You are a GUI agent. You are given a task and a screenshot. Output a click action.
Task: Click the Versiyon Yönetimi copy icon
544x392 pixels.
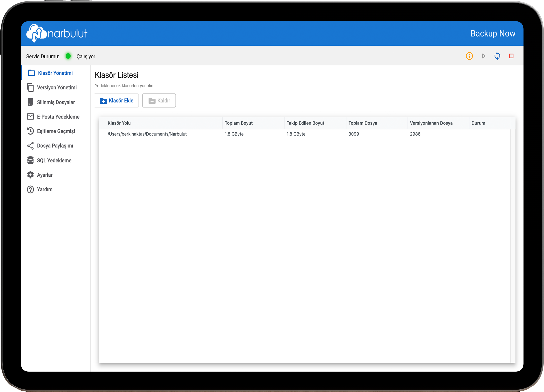(30, 87)
